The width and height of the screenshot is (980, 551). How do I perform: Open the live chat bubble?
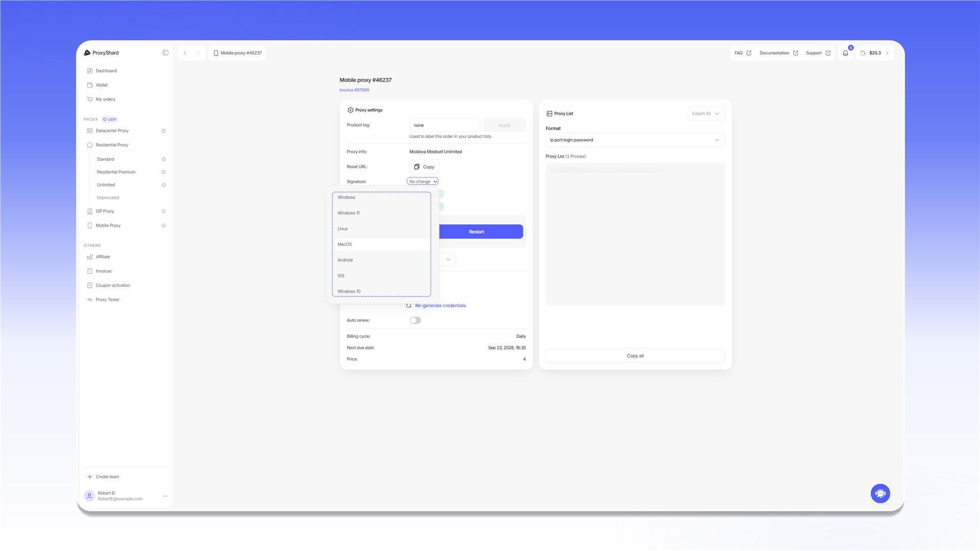(x=880, y=493)
